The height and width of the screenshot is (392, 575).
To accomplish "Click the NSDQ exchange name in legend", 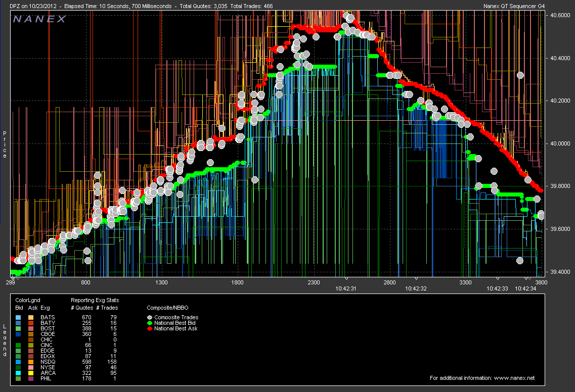I will [x=48, y=362].
